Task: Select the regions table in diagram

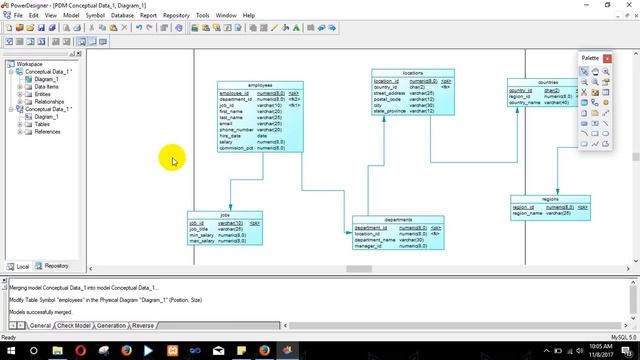Action: pyautogui.click(x=550, y=208)
